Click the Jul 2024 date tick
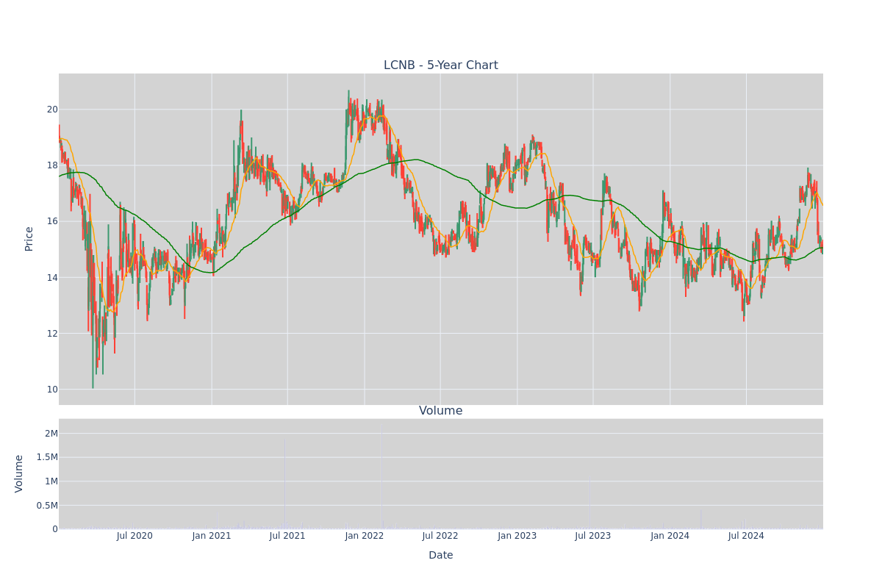The width and height of the screenshot is (882, 588). pyautogui.click(x=746, y=536)
